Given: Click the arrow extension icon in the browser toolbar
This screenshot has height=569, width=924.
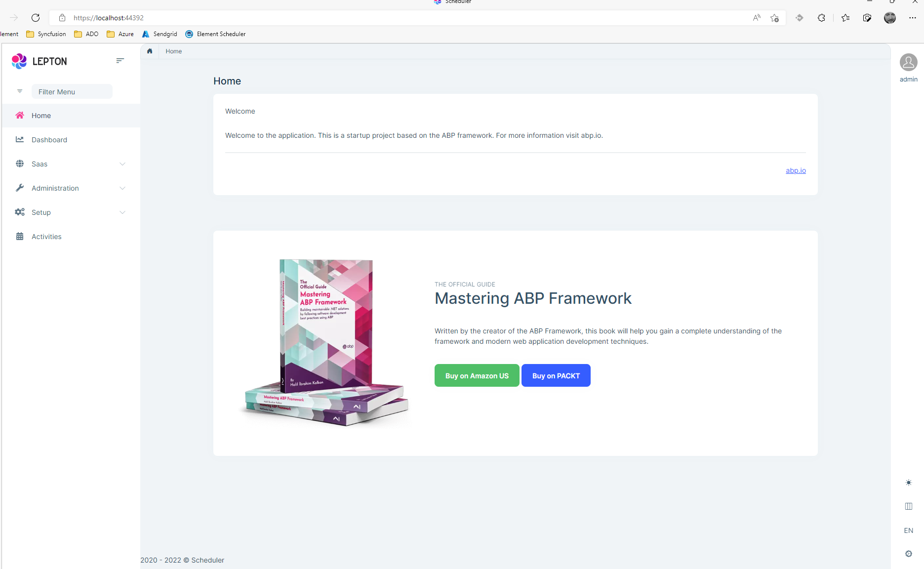Looking at the screenshot, I should [799, 18].
